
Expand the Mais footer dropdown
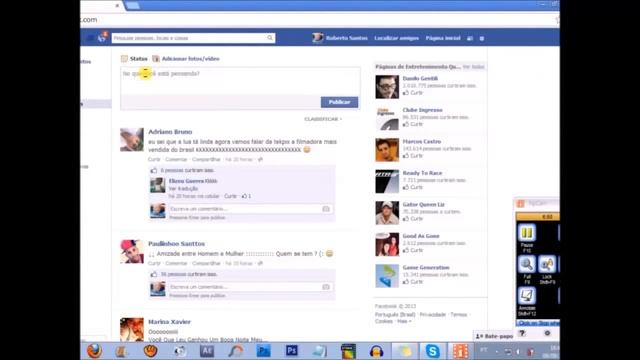tap(404, 322)
